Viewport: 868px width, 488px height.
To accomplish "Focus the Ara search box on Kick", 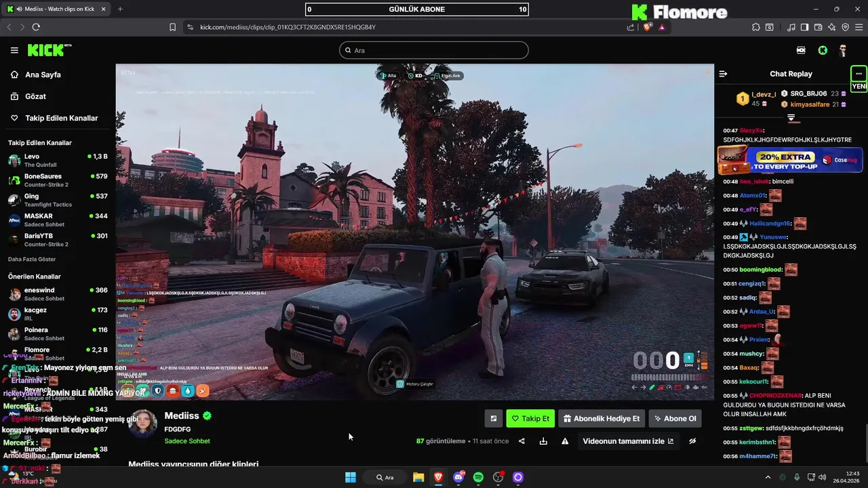I will pyautogui.click(x=434, y=50).
